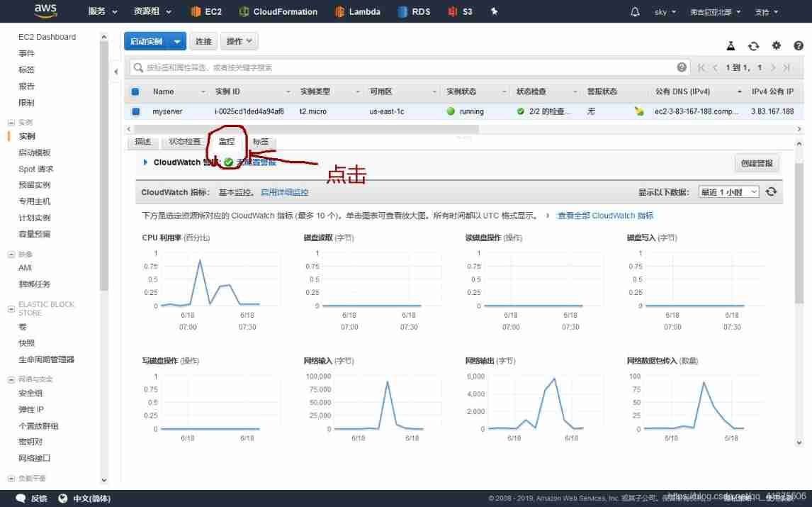
Task: Open the 最近 1 小时 time range dropdown
Action: (728, 192)
